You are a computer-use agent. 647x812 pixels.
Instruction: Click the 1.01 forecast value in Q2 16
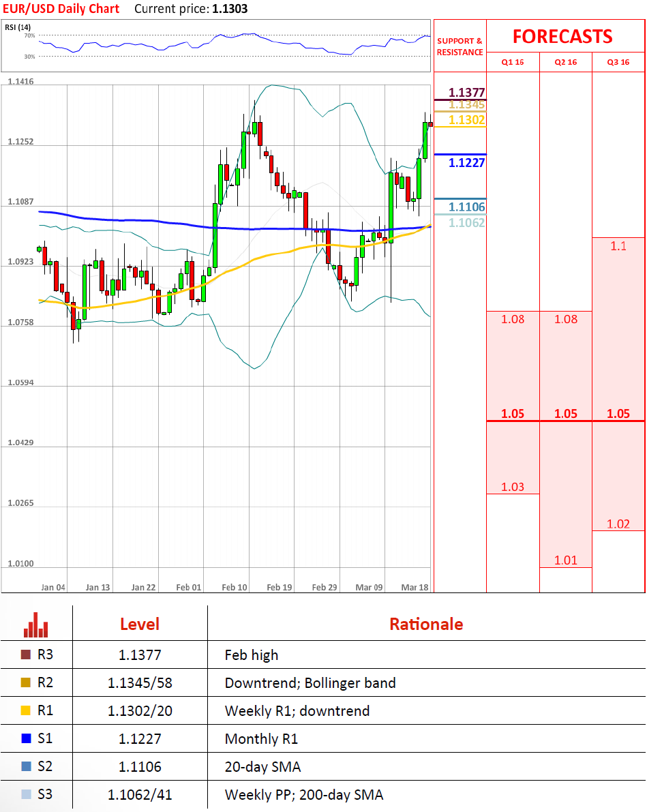click(x=566, y=560)
